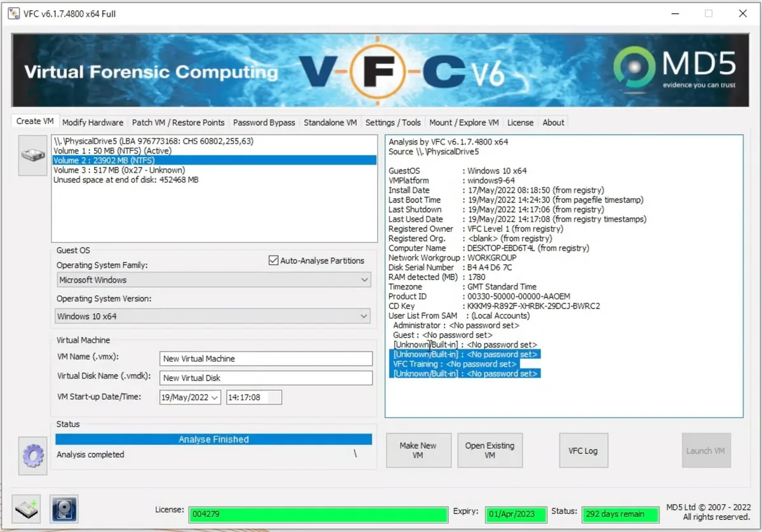The image size is (762, 532).
Task: Toggle Auto-Analyse Partitions checkbox
Action: point(274,261)
